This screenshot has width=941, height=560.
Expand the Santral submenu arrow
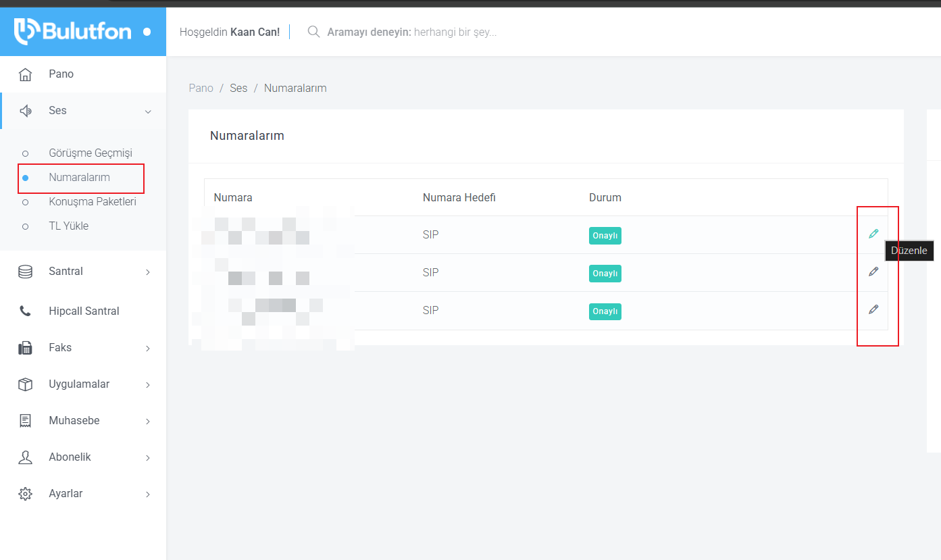pos(148,272)
